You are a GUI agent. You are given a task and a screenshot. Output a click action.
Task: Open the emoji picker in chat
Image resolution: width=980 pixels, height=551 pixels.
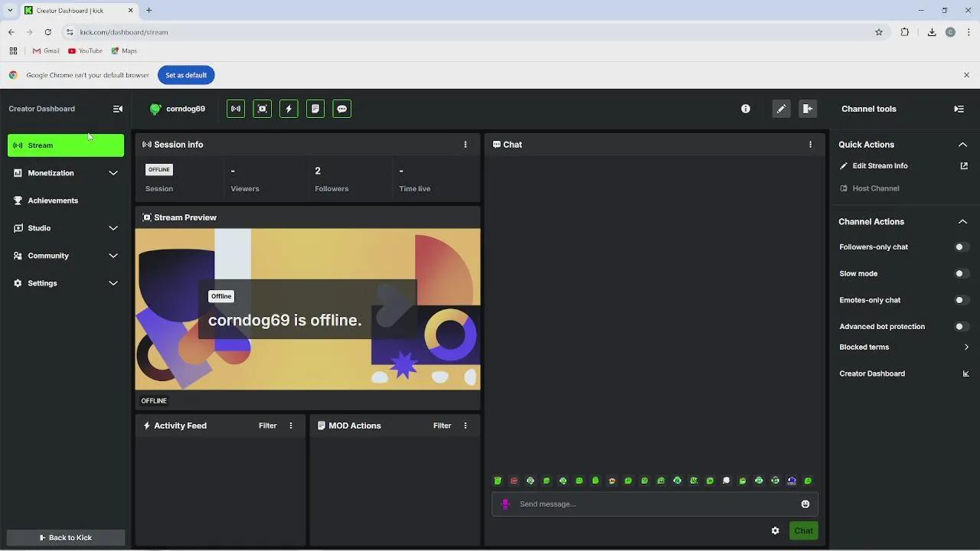805,504
